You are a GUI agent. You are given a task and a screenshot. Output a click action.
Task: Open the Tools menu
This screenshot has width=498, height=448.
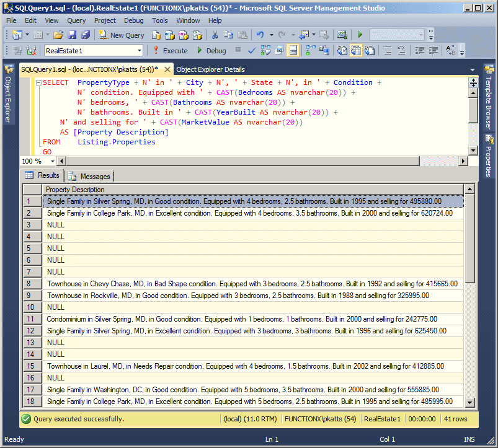[x=160, y=20]
